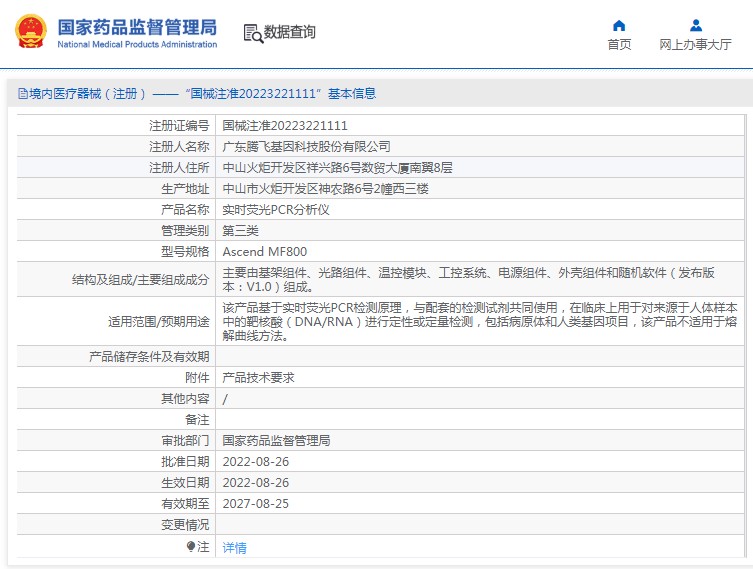Viewport: 753px width, 569px height.
Task: Click the 境内医疗器械（注册）breadcrumb text
Action: point(87,94)
